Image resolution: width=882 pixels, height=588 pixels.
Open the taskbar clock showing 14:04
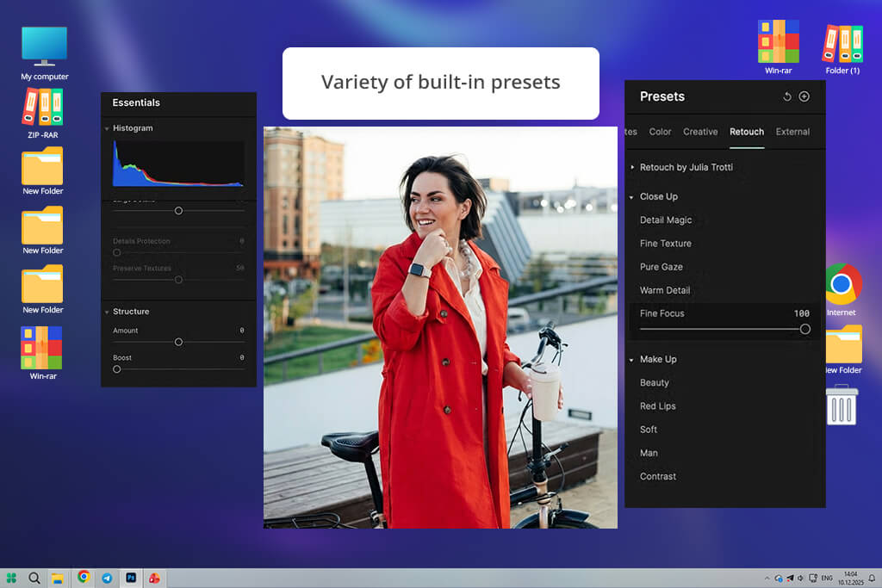tap(850, 578)
